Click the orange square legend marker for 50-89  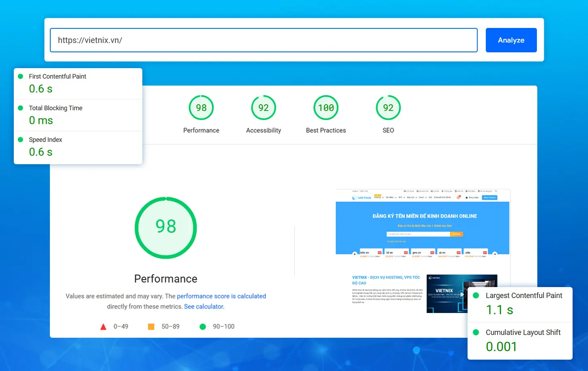point(151,326)
